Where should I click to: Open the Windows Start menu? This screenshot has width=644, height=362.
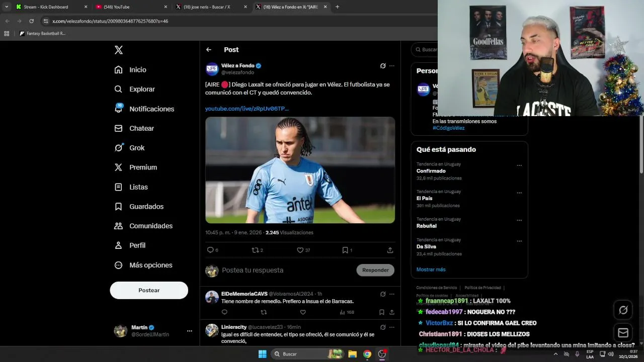click(x=262, y=354)
